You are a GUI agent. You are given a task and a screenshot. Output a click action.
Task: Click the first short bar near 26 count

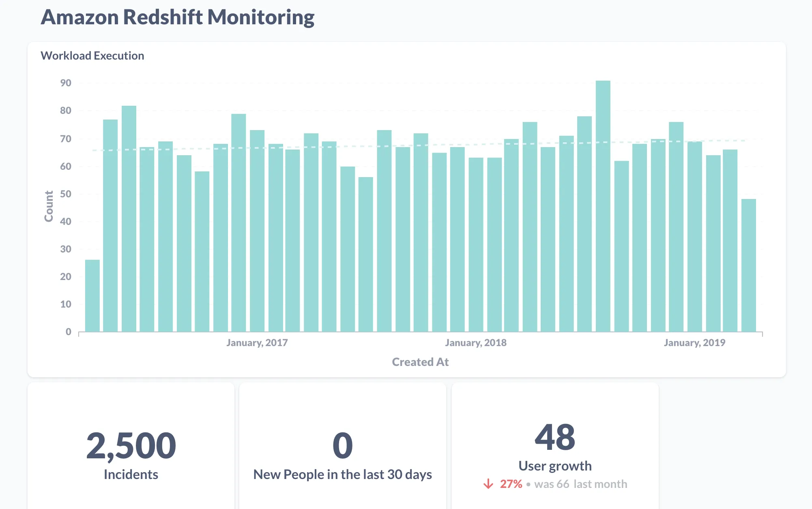click(92, 296)
